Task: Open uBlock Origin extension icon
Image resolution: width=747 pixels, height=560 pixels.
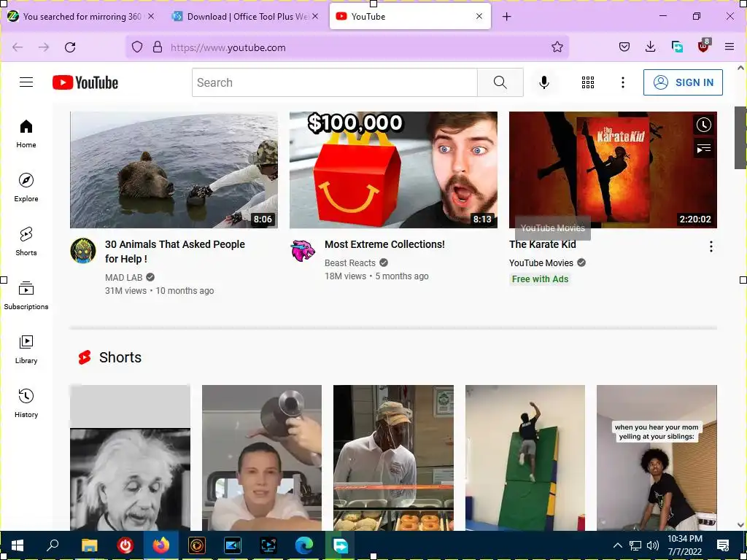Action: click(704, 46)
